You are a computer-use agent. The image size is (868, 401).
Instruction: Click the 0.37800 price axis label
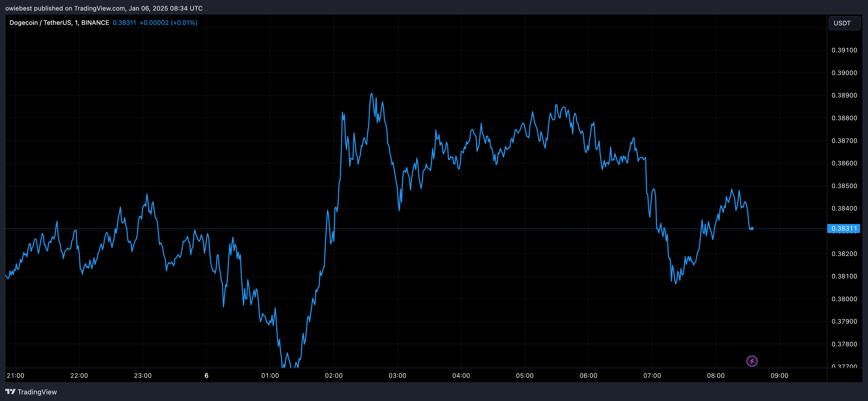tap(844, 344)
